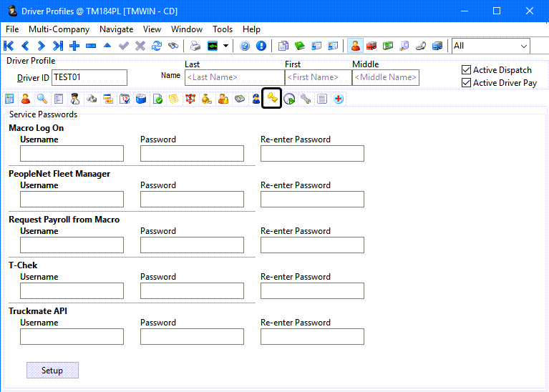Go to the first driver record
The height and width of the screenshot is (392, 549).
[x=9, y=46]
